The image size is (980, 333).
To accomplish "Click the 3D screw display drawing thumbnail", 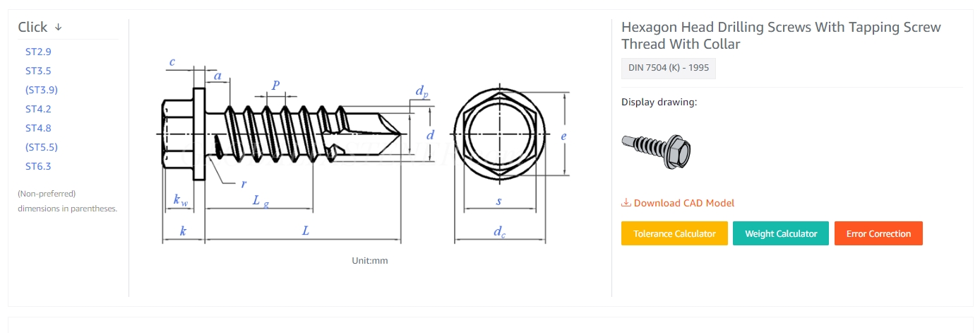I will coord(656,150).
